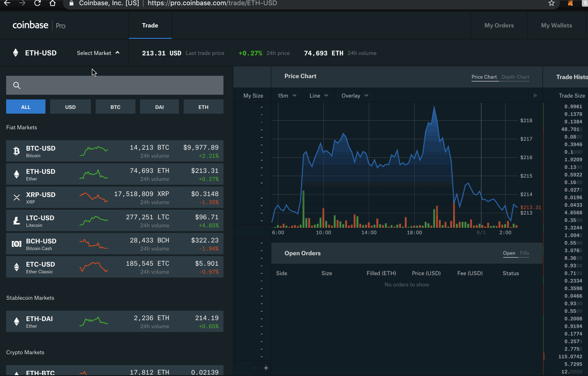Open My Wallets tab

[556, 26]
